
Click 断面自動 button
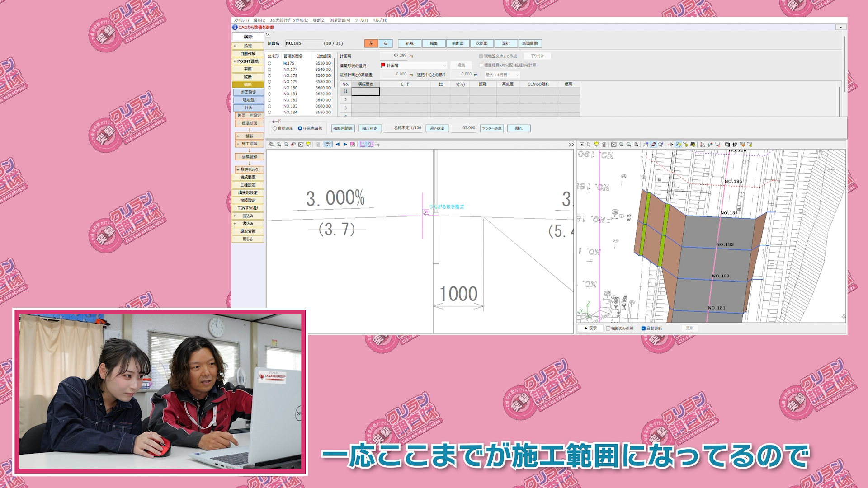530,43
